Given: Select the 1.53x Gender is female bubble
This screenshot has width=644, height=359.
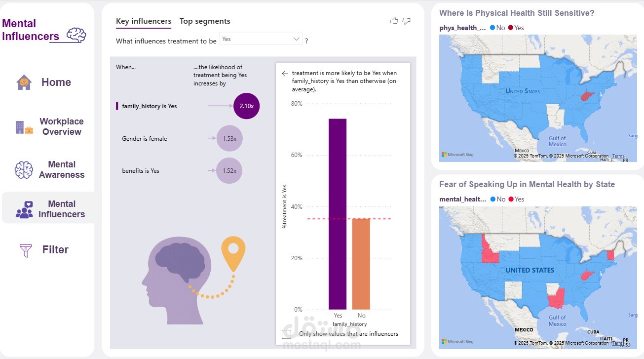Looking at the screenshot, I should point(229,139).
